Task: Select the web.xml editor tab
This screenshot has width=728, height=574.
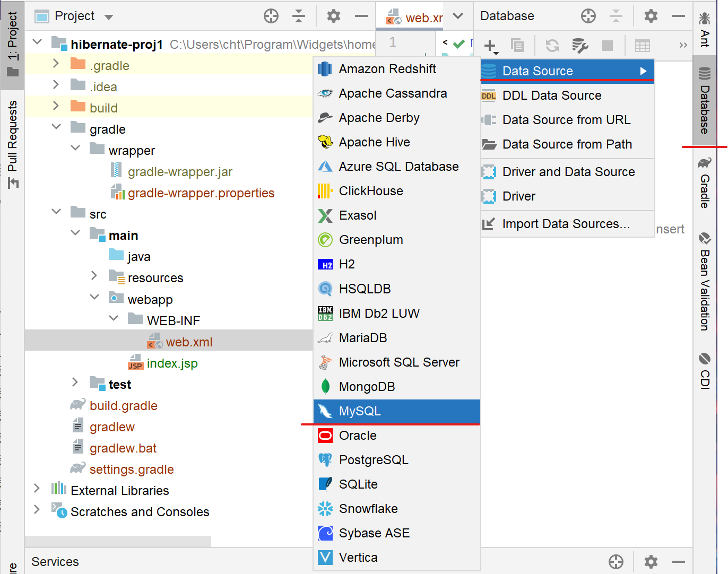Action: (414, 18)
